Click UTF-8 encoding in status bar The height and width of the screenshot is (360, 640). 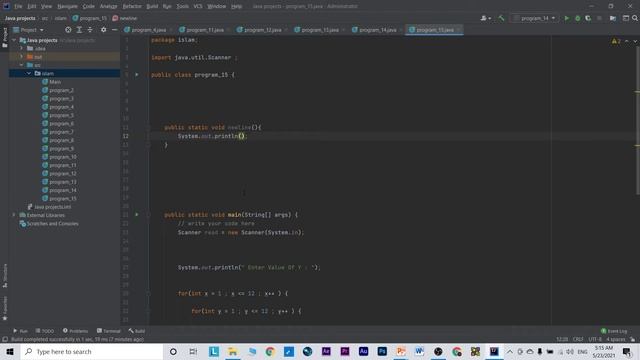(x=595, y=339)
